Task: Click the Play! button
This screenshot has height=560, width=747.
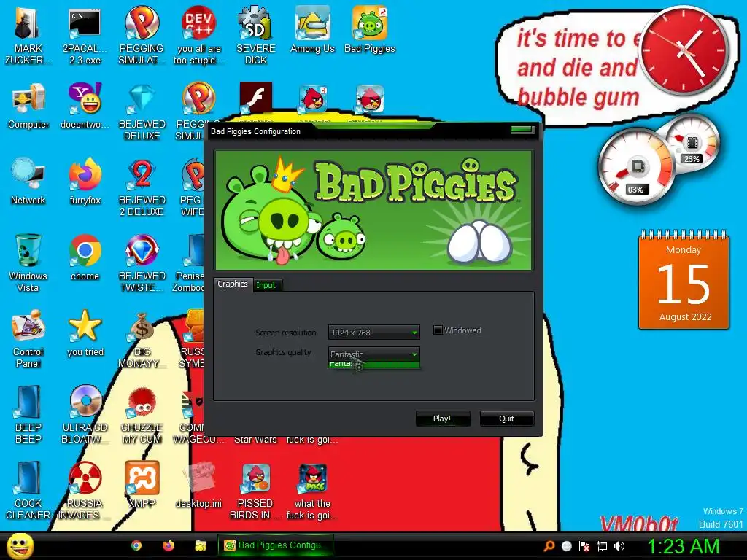Action: [x=442, y=419]
